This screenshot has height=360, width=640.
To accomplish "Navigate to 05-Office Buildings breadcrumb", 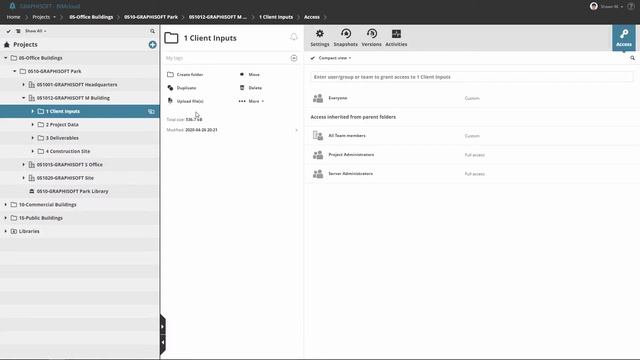I will 91,17.
